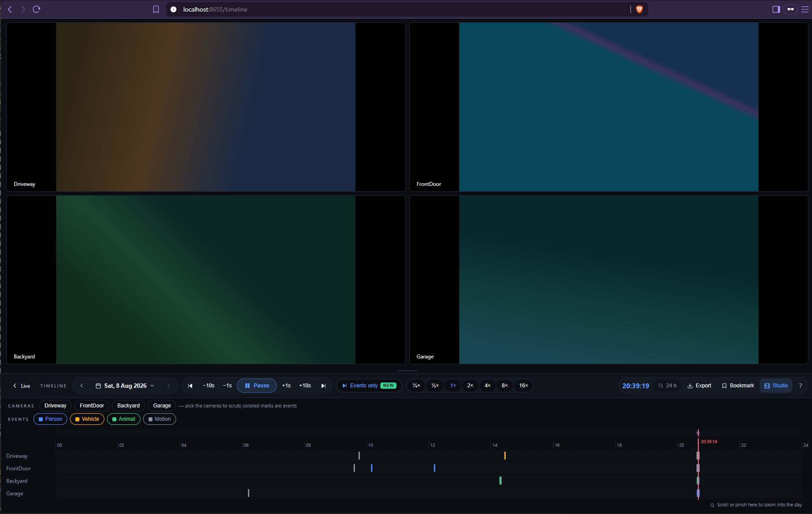The height and width of the screenshot is (514, 812).
Task: Jump to previous event skip icon
Action: coord(190,386)
